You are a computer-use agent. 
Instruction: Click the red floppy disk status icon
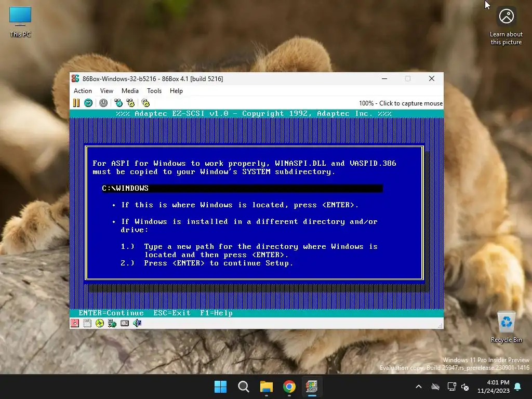pyautogui.click(x=75, y=323)
